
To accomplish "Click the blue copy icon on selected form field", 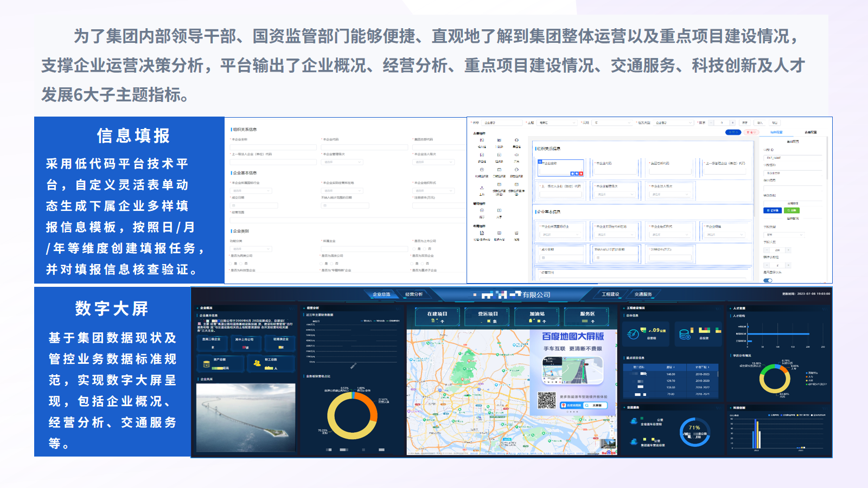I will [x=577, y=174].
